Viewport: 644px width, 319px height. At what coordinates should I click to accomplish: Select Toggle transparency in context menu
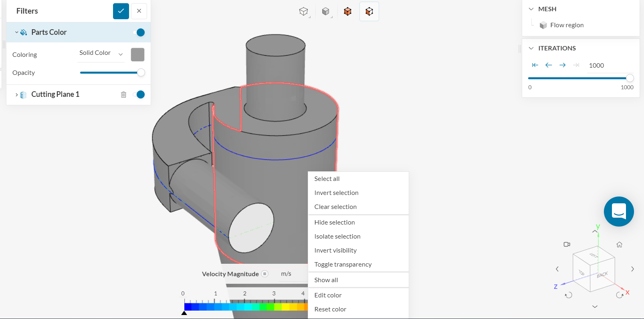[x=343, y=265]
